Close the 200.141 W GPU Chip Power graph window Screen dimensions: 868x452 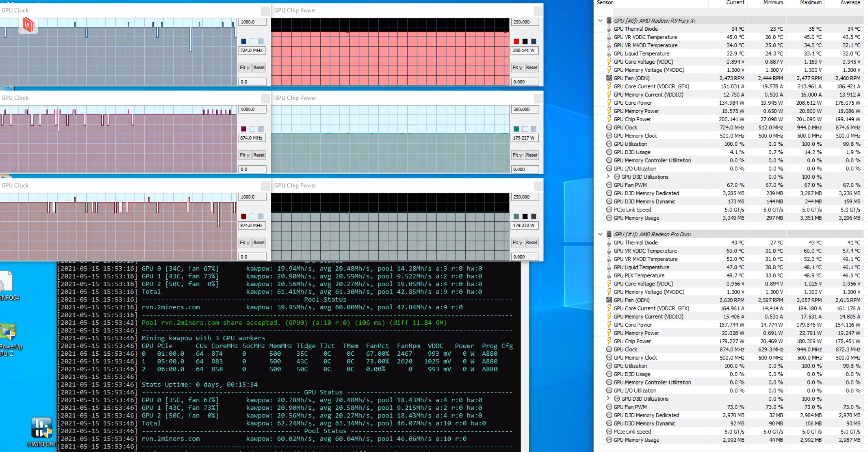point(538,11)
